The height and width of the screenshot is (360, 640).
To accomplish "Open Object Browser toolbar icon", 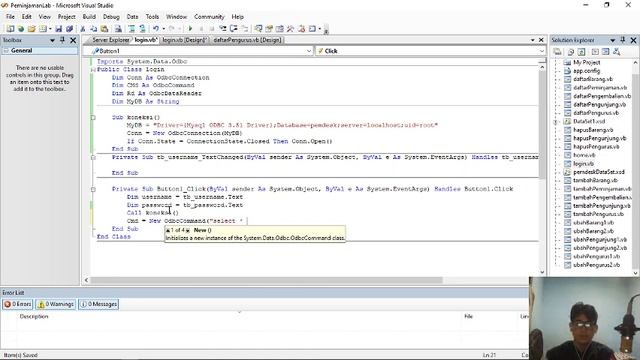I will click(280, 29).
